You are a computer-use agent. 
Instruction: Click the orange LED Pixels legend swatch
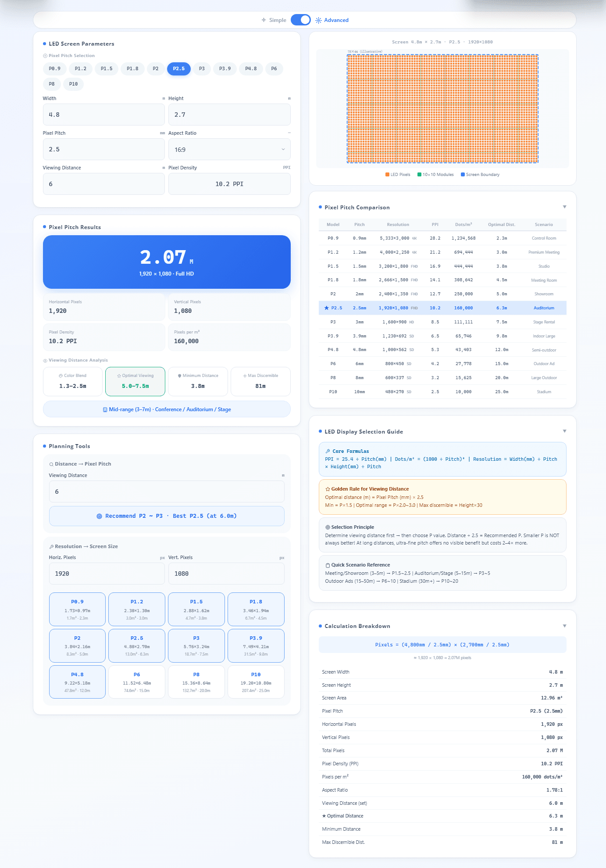(388, 175)
